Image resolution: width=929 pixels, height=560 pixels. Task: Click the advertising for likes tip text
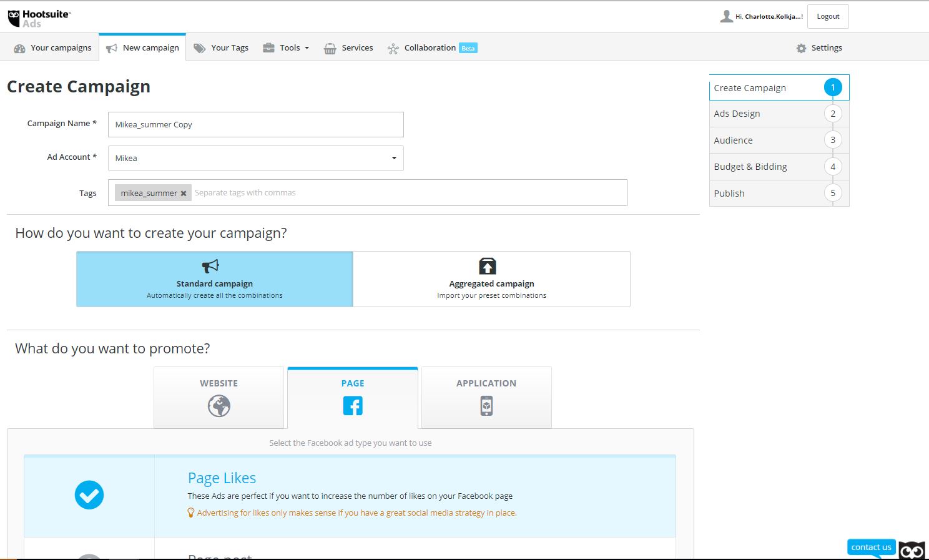click(x=357, y=513)
